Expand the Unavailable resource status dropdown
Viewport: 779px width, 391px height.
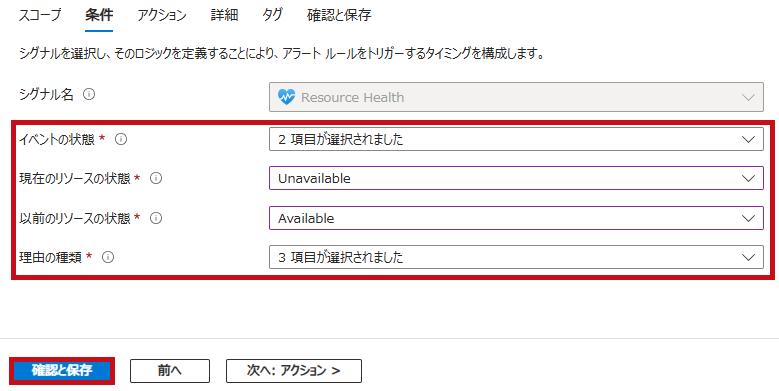(x=516, y=178)
